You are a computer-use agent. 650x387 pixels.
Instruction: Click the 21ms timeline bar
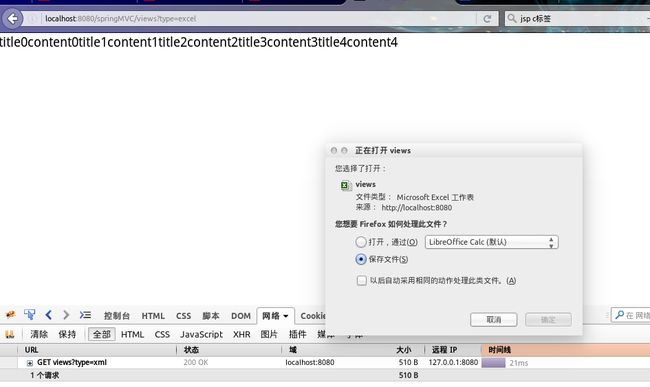coord(493,363)
